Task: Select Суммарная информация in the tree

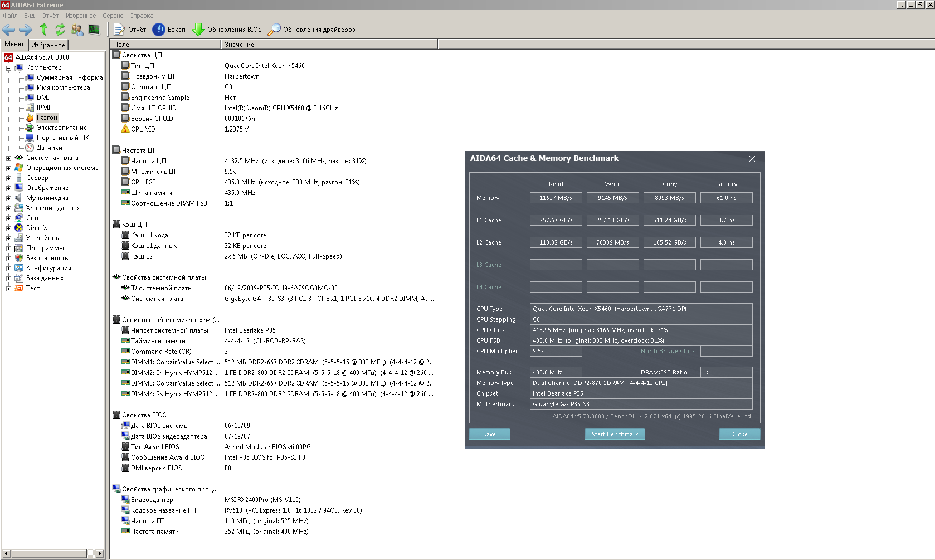Action: (x=70, y=77)
